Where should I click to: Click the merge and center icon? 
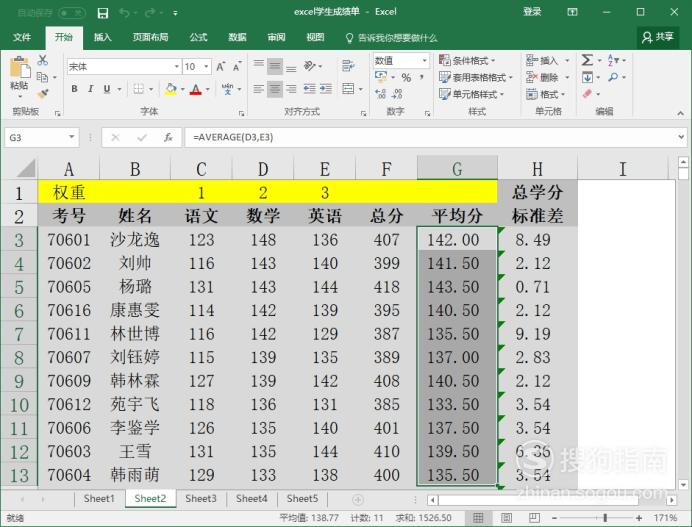pos(348,89)
